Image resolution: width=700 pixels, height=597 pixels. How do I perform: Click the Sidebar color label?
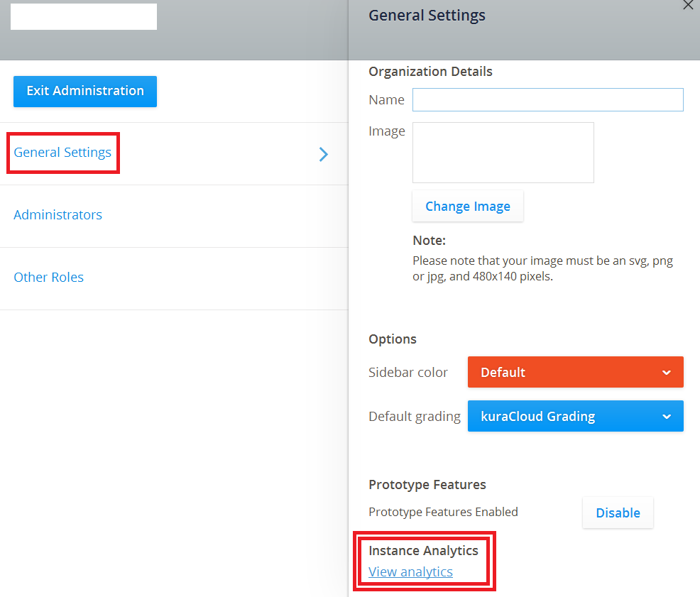pyautogui.click(x=408, y=373)
